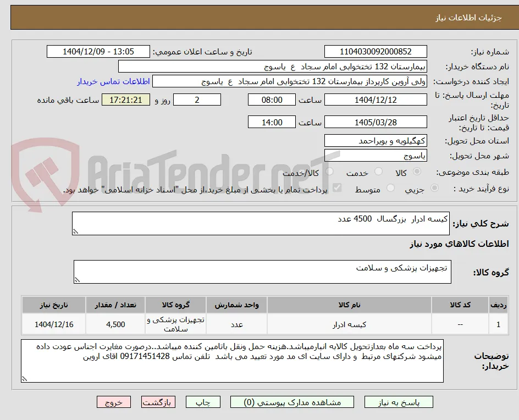Click the announcement date field 1404/12/09 - 13:05
The image size is (519, 420).
tap(98, 52)
